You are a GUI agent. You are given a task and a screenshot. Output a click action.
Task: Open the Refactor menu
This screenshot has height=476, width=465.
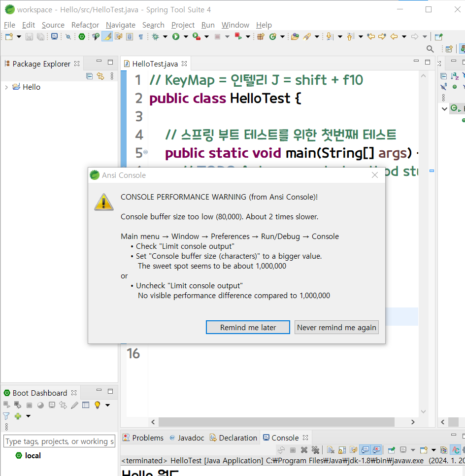click(x=85, y=25)
